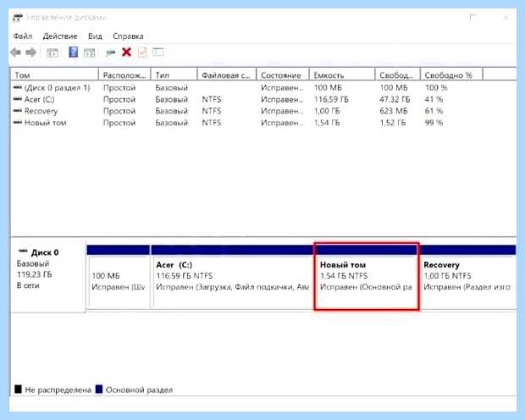The height and width of the screenshot is (420, 525).
Task: Click the black Не распределена legend swatch
Action: coord(18,390)
